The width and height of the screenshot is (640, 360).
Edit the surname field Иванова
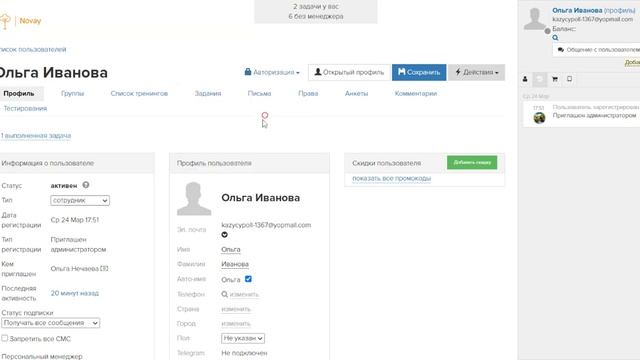tap(235, 264)
